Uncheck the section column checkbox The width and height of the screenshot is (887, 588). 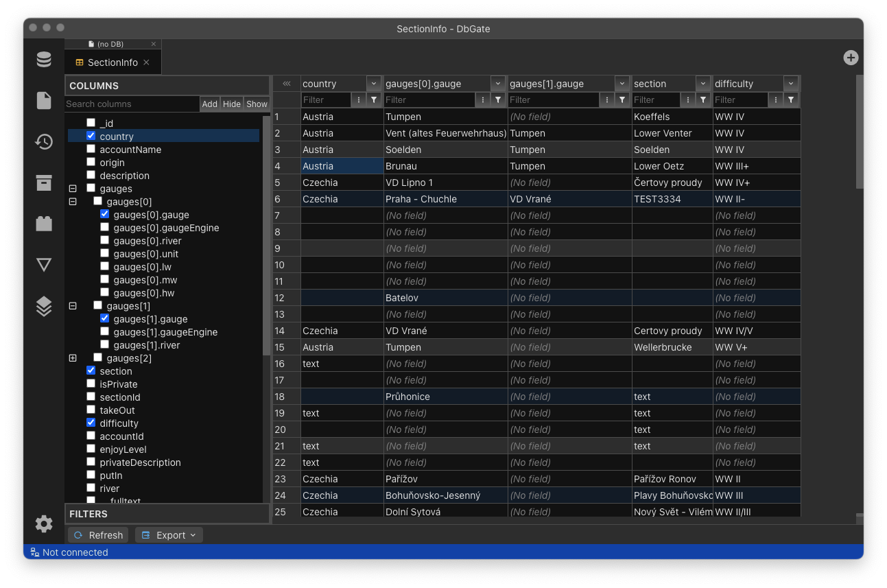click(91, 371)
